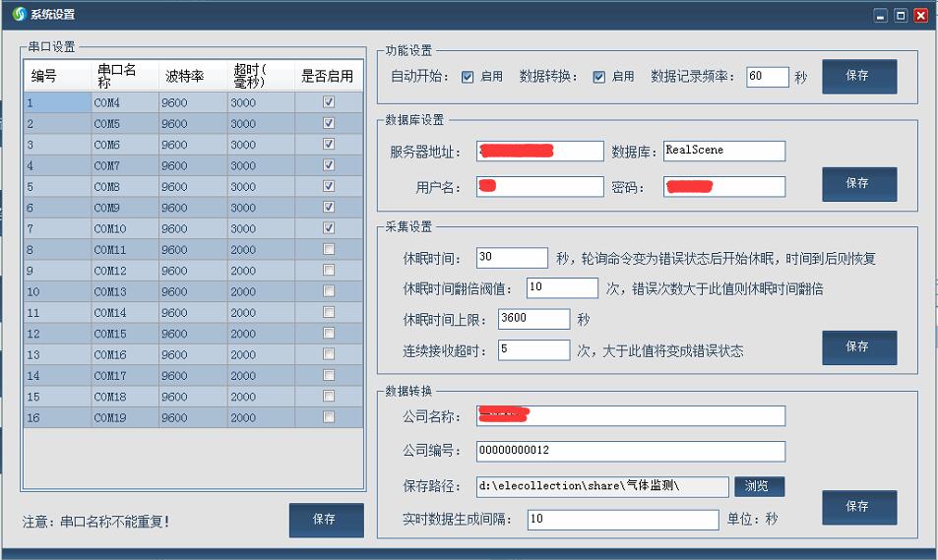Screen dimensions: 938x560
Task: Toggle the 数据转换 启用 checkbox
Action: click(598, 77)
